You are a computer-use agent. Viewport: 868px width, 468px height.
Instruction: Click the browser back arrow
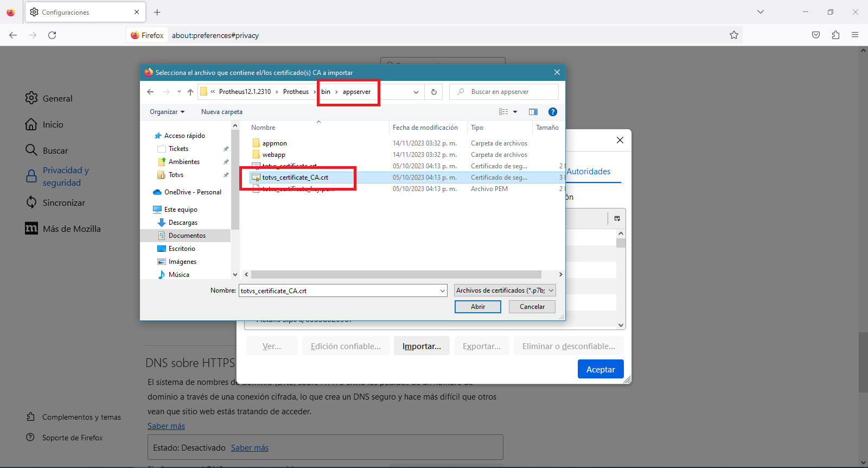tap(13, 35)
